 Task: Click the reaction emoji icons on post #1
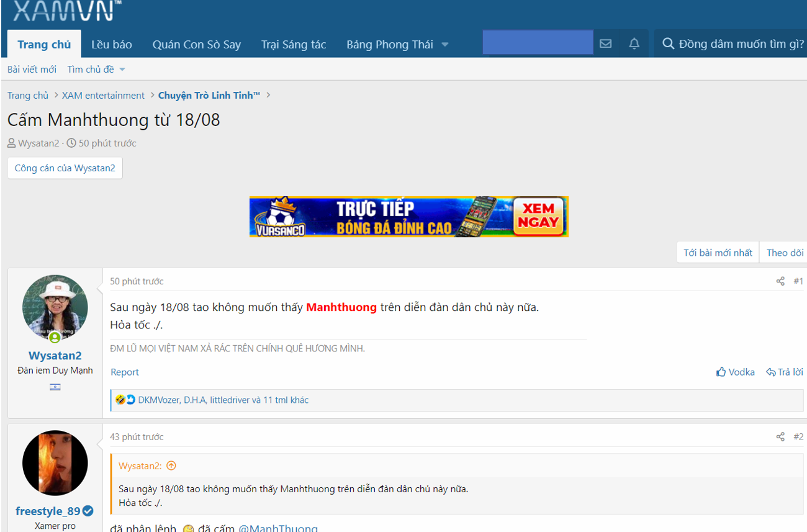tap(125, 400)
